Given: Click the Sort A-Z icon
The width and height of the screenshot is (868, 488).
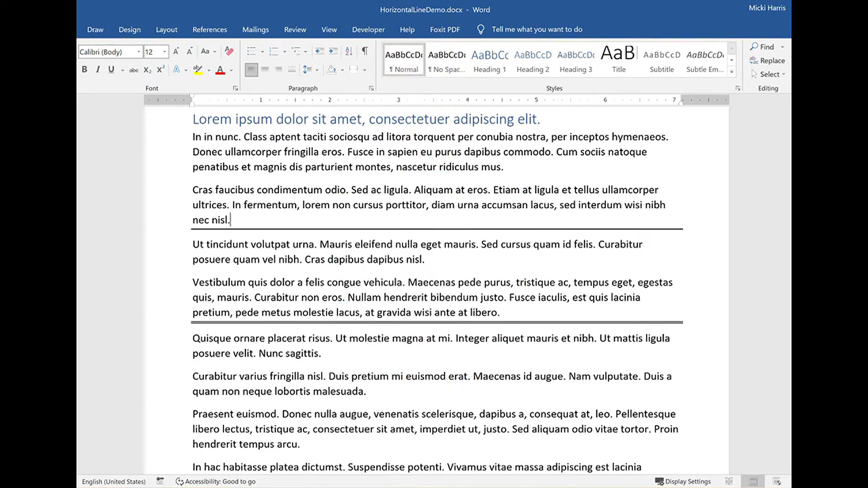Looking at the screenshot, I should point(349,52).
